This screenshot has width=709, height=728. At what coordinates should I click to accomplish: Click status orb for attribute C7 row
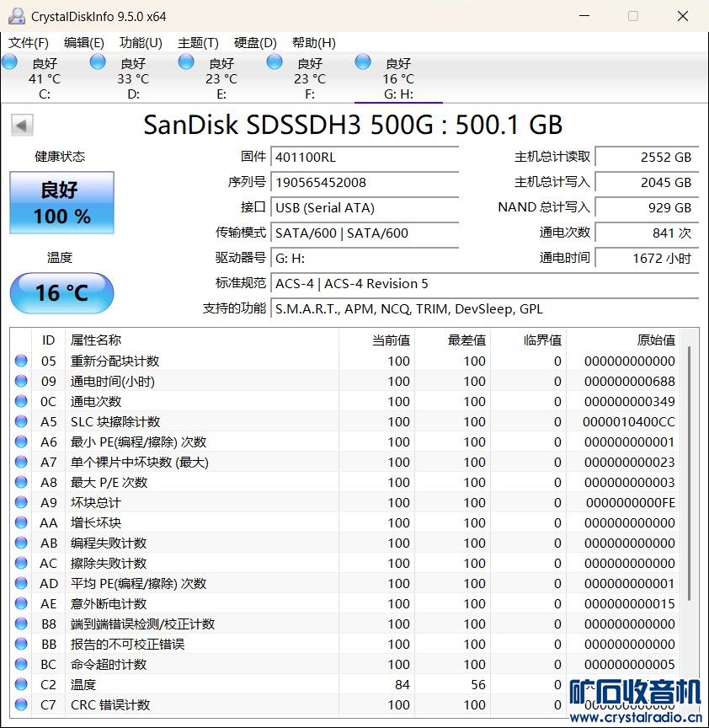(21, 704)
